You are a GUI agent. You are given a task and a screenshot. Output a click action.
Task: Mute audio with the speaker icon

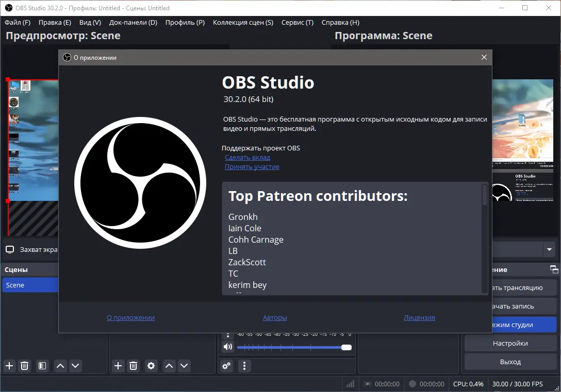coord(228,347)
